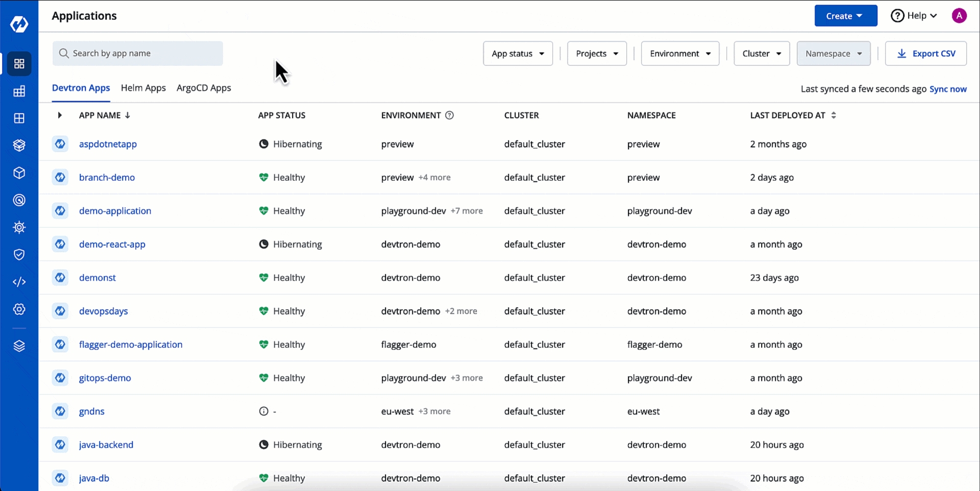Click '23 days ago' deployment time
The width and height of the screenshot is (980, 491).
[774, 277]
